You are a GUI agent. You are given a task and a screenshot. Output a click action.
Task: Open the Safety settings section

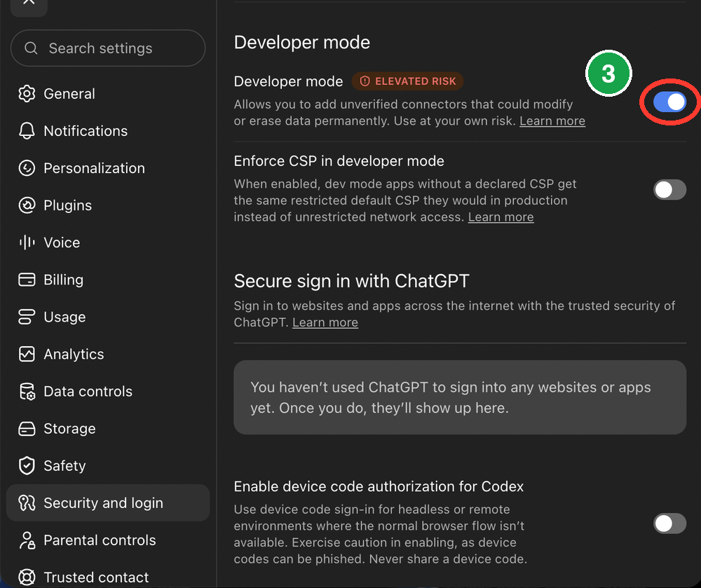108,465
